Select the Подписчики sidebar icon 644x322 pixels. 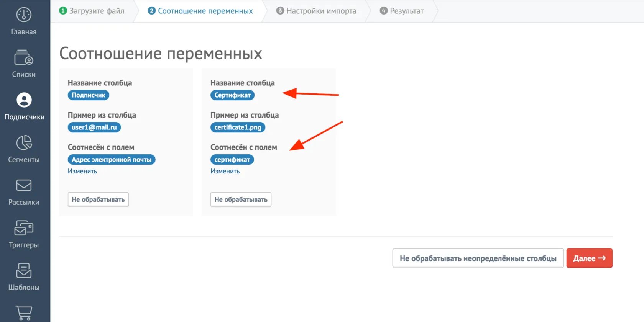24,100
